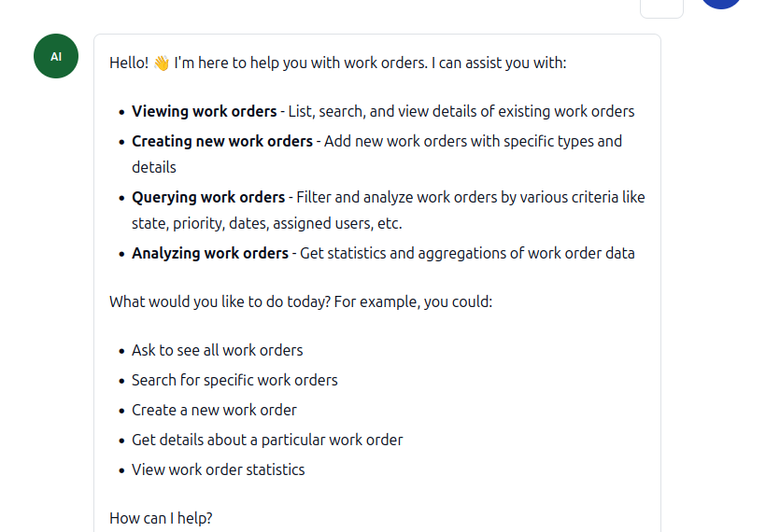Choose the "View work order statistics" suggestion
The image size is (780, 532).
(218, 470)
